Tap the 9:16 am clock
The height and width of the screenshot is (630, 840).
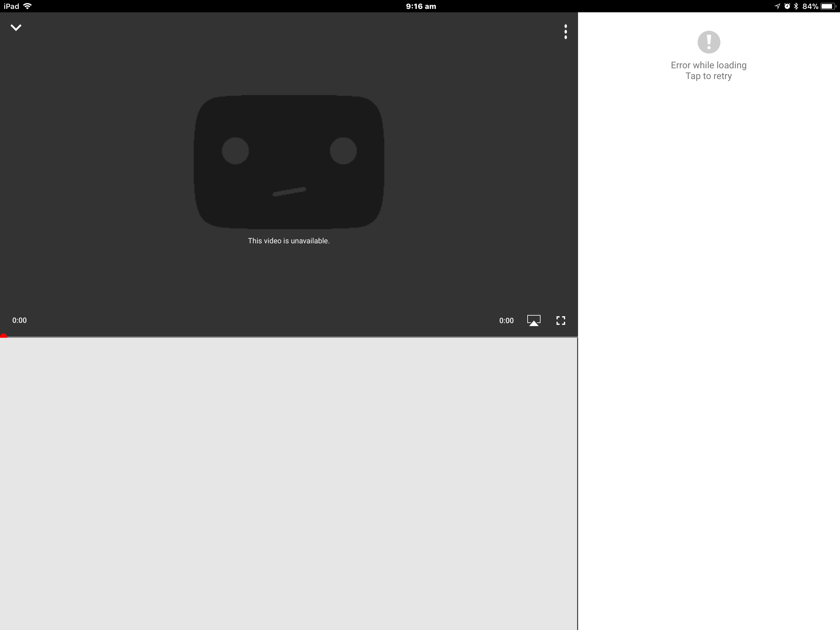tap(421, 6)
